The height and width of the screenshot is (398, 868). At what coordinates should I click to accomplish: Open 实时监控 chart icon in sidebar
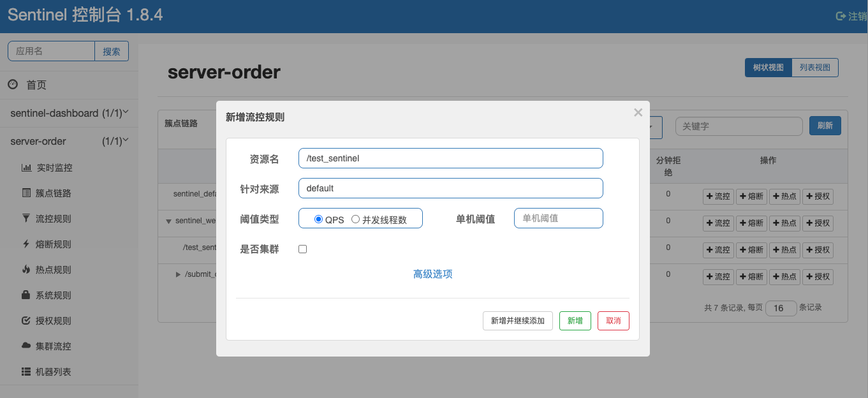[x=26, y=168]
